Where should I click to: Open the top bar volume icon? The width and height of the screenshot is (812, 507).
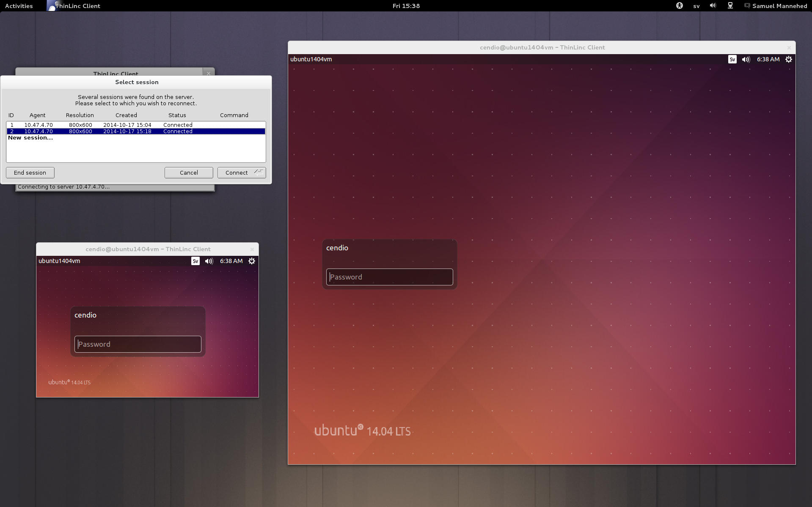click(713, 5)
